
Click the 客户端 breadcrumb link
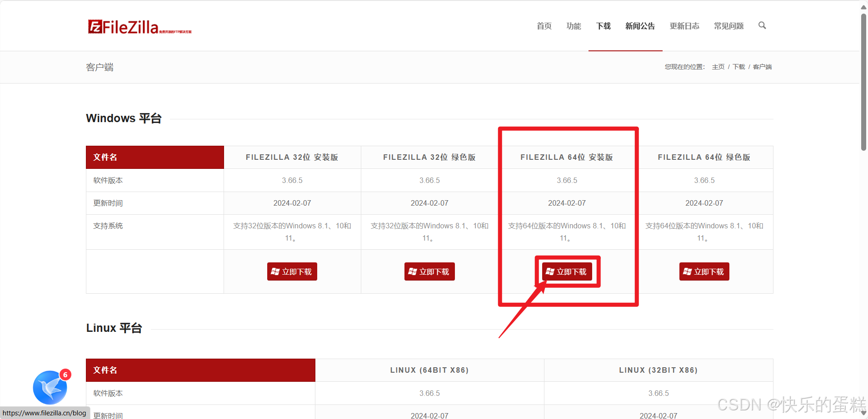point(762,67)
